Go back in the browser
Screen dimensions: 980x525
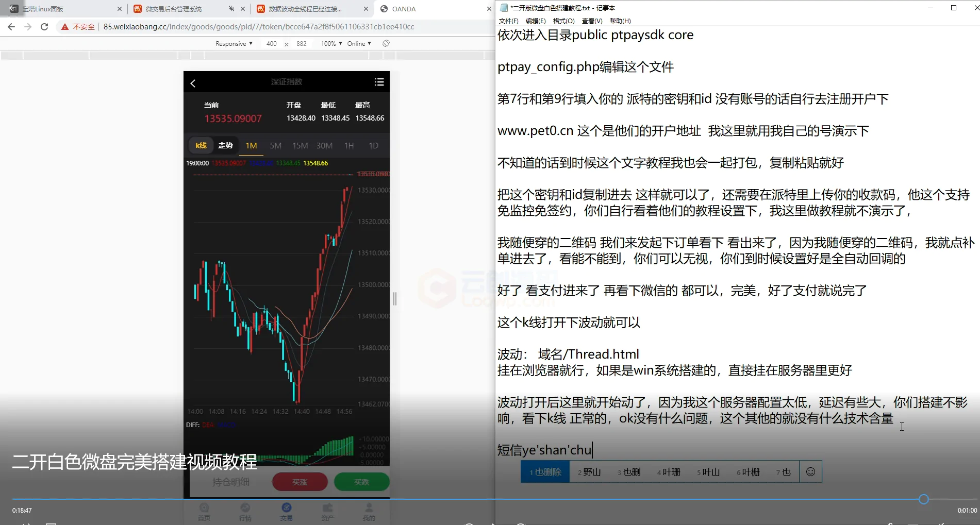(x=11, y=27)
